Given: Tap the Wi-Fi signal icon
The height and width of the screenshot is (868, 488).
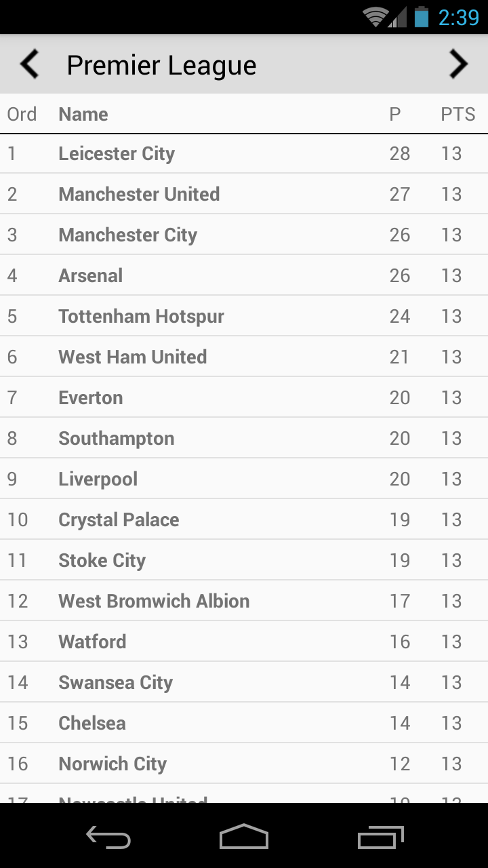Looking at the screenshot, I should point(375,17).
